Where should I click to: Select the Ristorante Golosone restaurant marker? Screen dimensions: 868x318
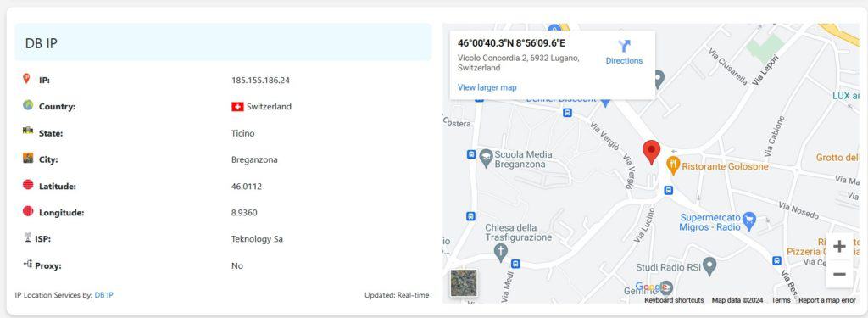672,165
